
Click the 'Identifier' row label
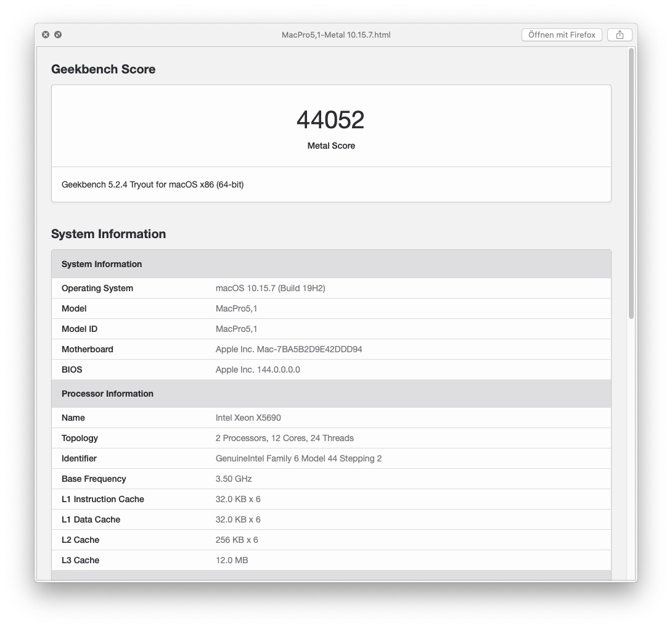[80, 458]
